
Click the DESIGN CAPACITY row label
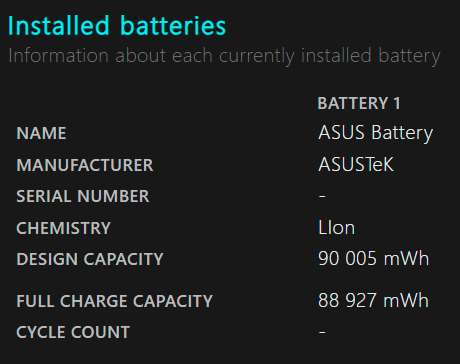point(90,259)
